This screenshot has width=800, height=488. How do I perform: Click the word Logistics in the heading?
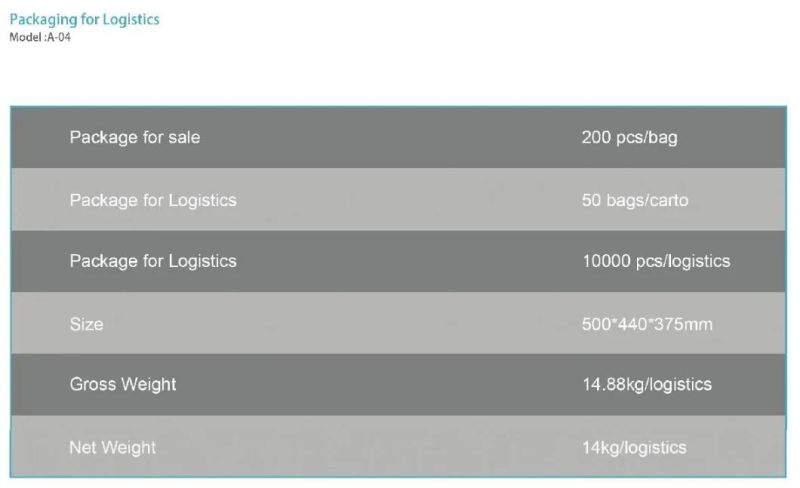point(131,20)
